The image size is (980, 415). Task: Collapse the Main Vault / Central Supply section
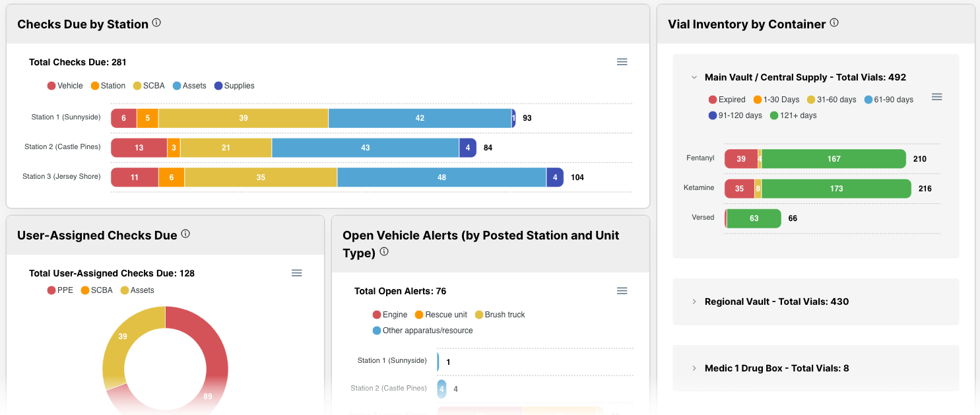694,77
